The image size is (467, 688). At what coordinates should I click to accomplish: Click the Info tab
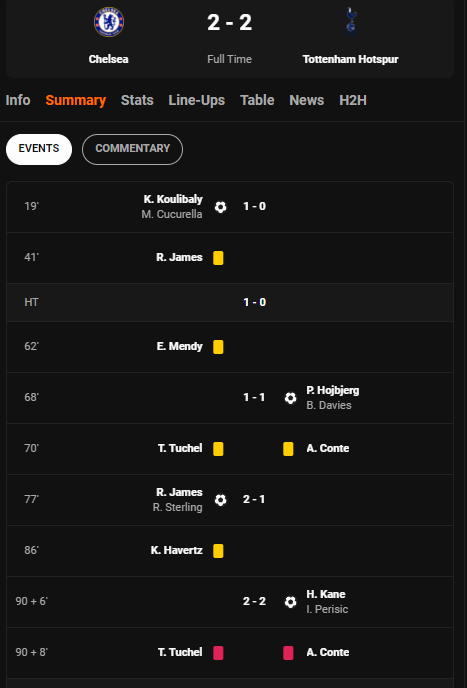click(x=18, y=100)
